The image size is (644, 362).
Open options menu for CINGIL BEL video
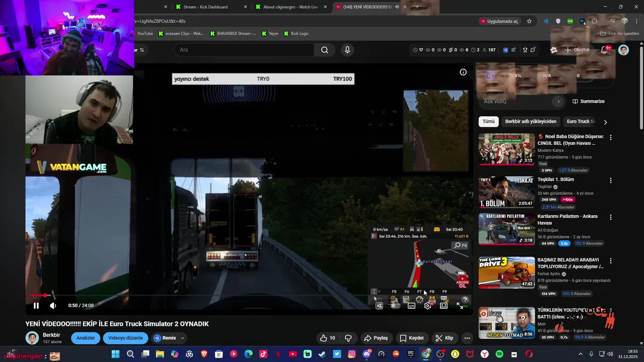[611, 137]
